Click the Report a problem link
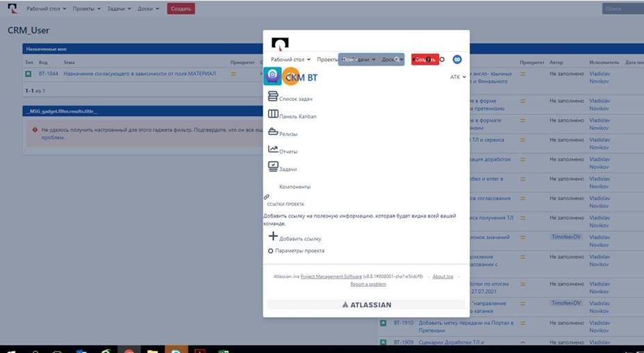Screen dimensions: 644x353 (368, 284)
